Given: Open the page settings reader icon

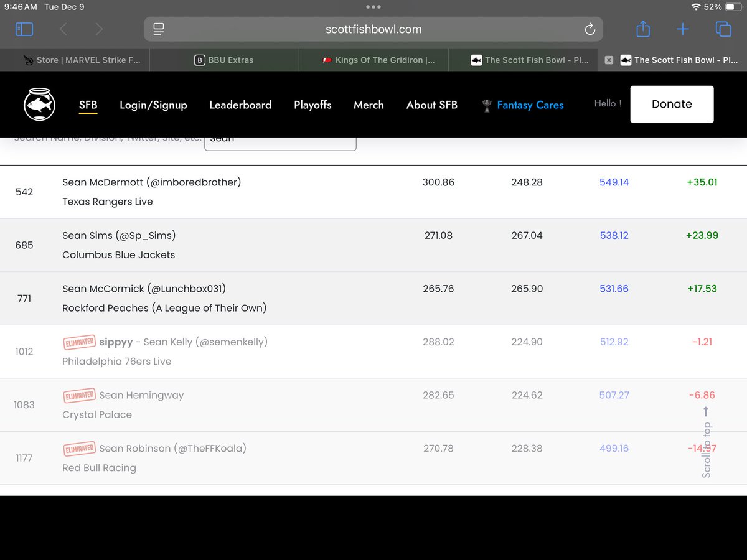Looking at the screenshot, I should pyautogui.click(x=158, y=29).
